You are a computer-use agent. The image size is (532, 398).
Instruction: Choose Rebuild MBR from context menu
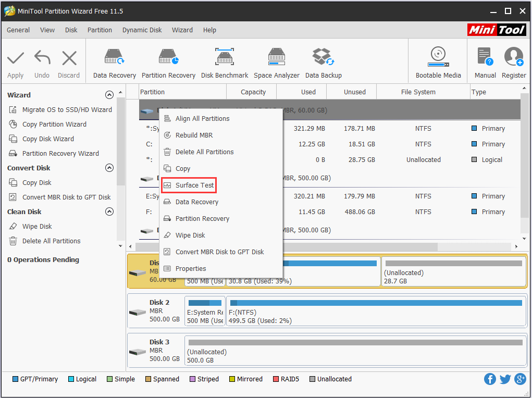[221, 135]
